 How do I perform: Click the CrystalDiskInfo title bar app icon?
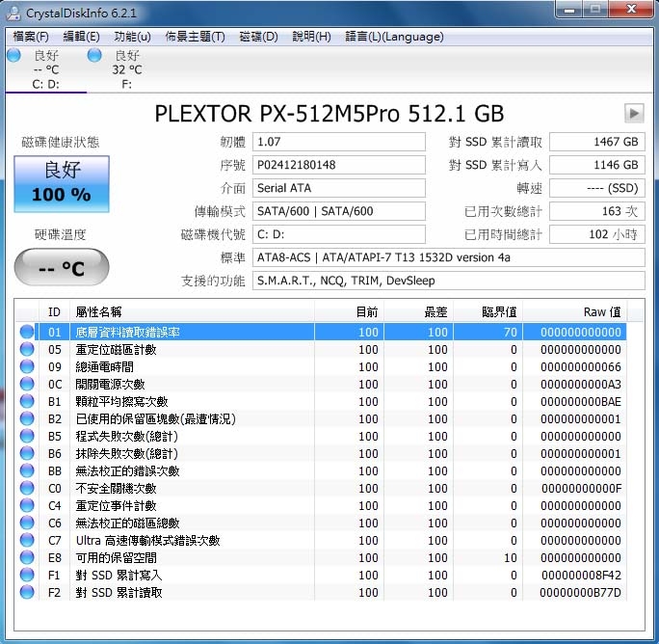coord(13,13)
